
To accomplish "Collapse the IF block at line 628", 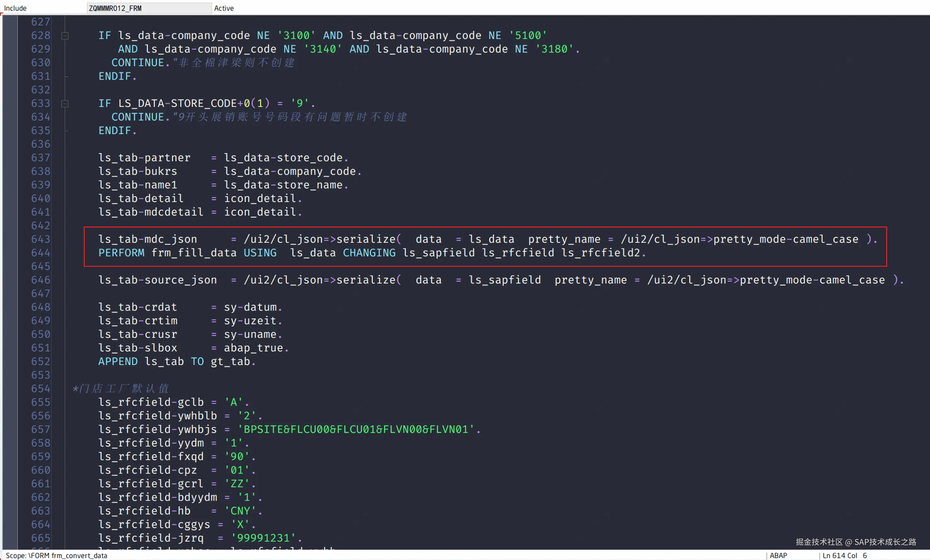I will 65,36.
